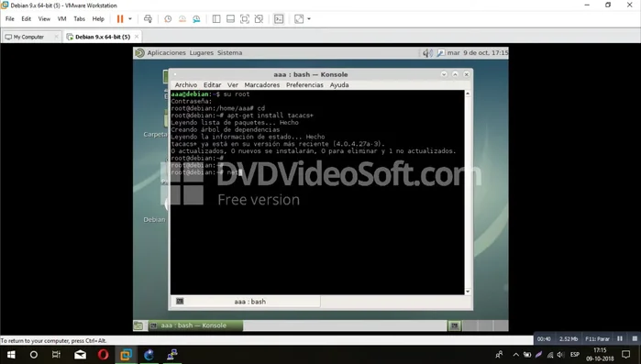Click the VMware Workstation taskbar icon
The width and height of the screenshot is (641, 364).
[126, 355]
